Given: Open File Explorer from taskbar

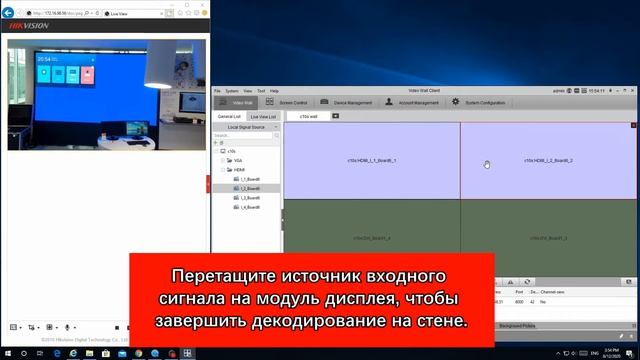Looking at the screenshot, I should tap(89, 353).
